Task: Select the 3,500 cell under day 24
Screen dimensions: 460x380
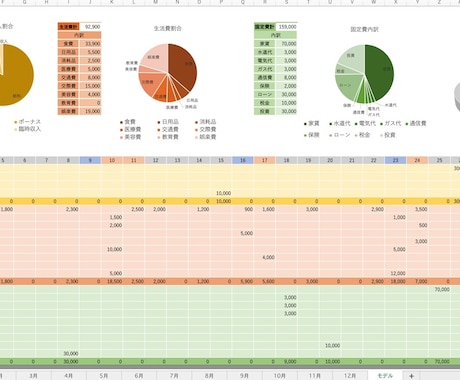Action: tap(417, 209)
